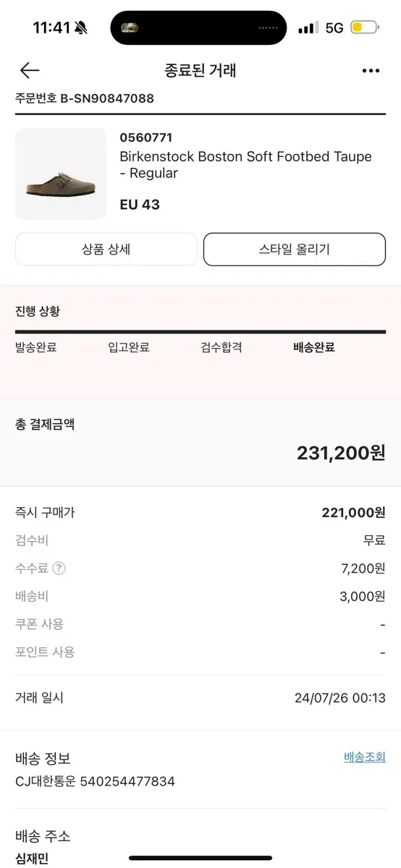
Task: Select the 검수합격 progress step
Action: pos(221,347)
